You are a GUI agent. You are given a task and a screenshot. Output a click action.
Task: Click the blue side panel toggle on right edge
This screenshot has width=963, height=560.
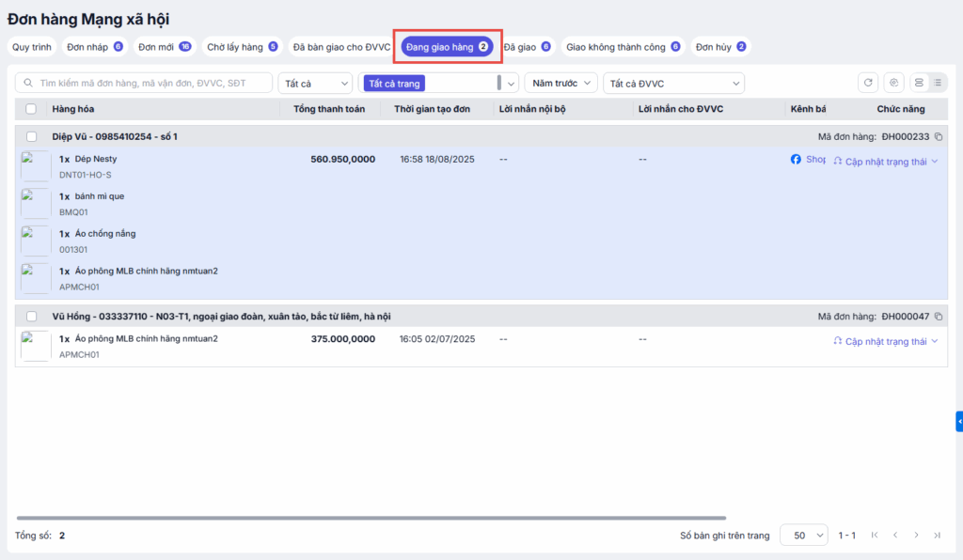[x=959, y=421]
